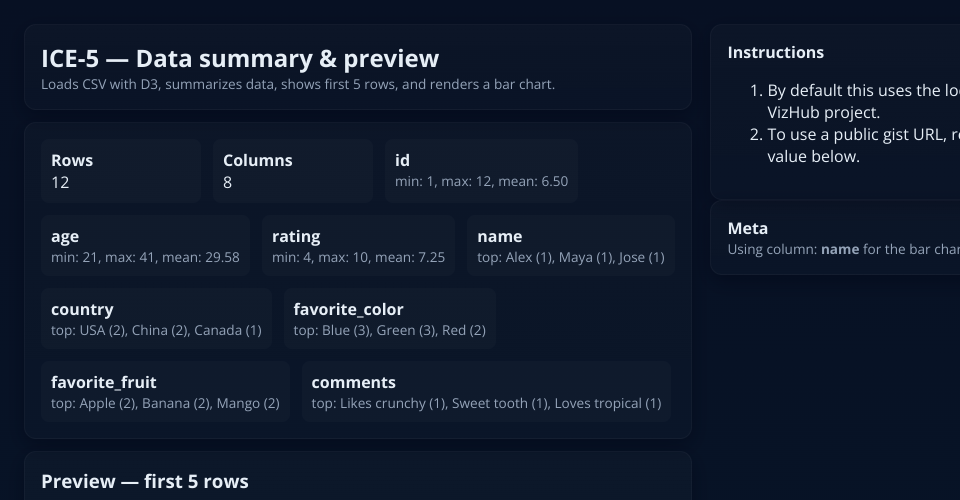960x500 pixels.
Task: Click the rating column stat card
Action: 358,246
